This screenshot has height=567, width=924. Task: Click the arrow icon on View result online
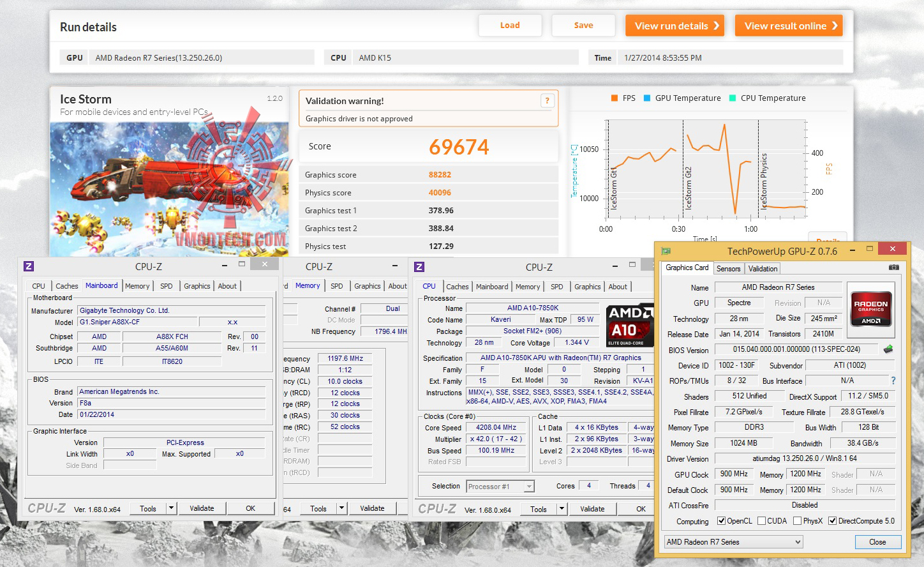tap(835, 26)
